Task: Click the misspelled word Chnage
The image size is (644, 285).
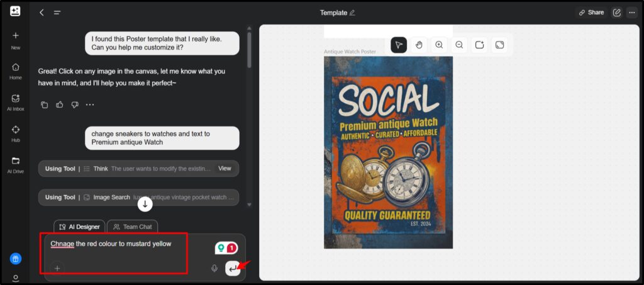Action: (x=62, y=244)
